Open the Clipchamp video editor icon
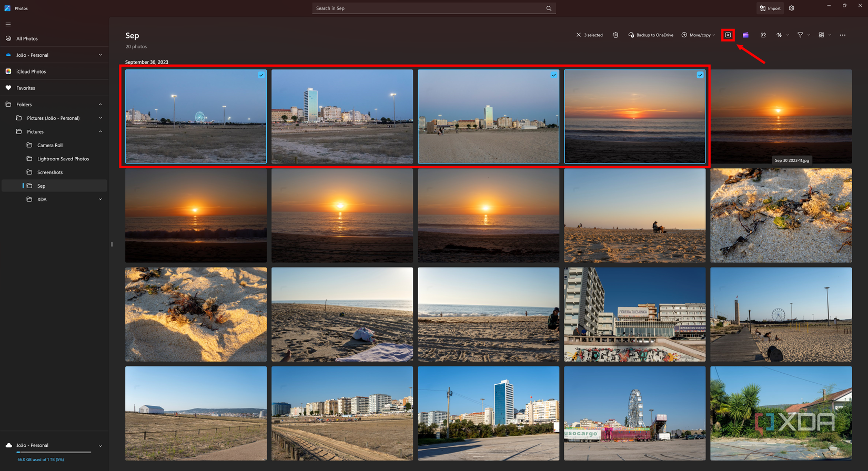Viewport: 868px width, 471px height. (x=745, y=35)
